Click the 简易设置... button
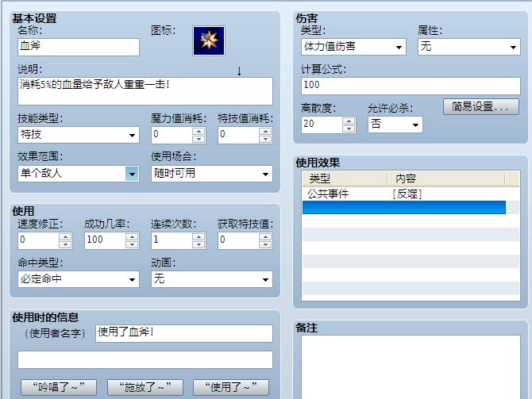 481,107
